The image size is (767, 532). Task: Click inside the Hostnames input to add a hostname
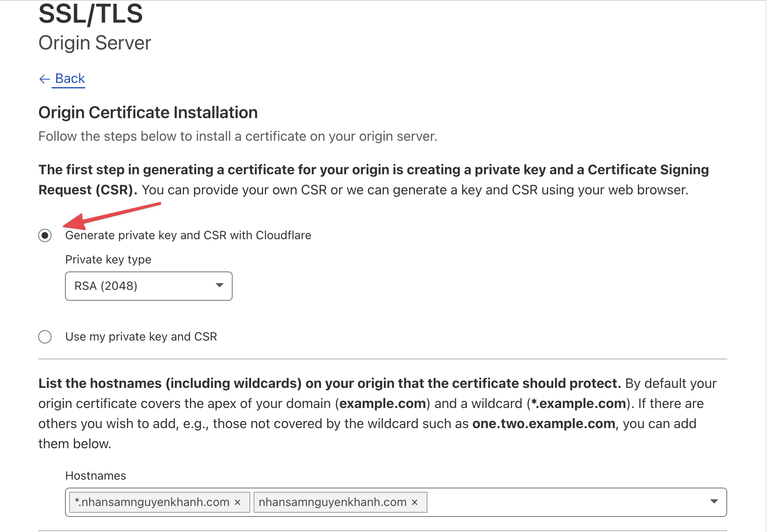545,502
